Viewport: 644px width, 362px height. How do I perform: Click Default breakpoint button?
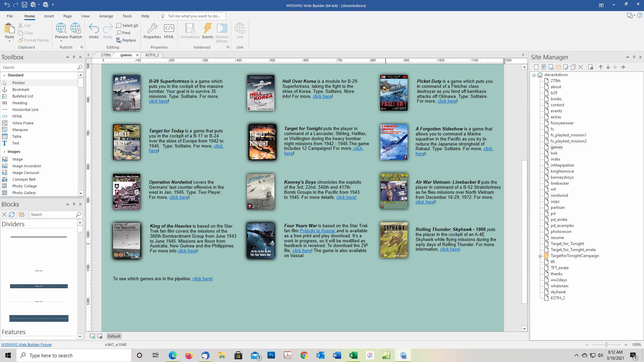point(114,336)
